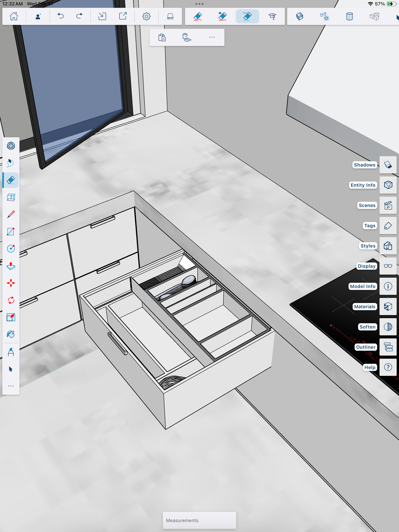Open app settings gear
This screenshot has height=532, width=399.
coord(146,16)
